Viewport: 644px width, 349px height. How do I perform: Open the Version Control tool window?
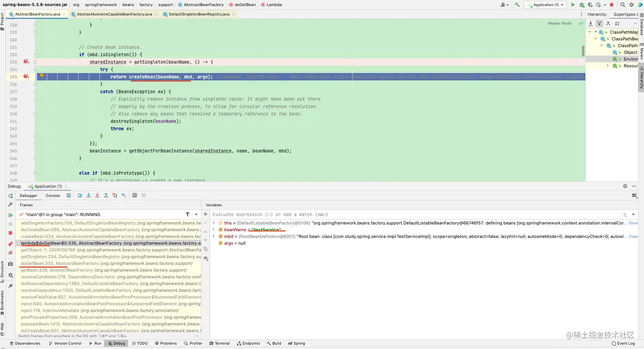click(x=65, y=343)
